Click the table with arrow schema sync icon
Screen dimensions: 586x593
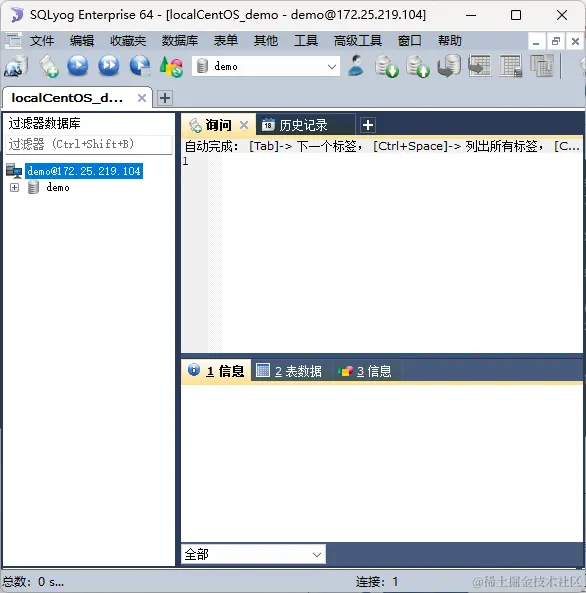(480, 66)
